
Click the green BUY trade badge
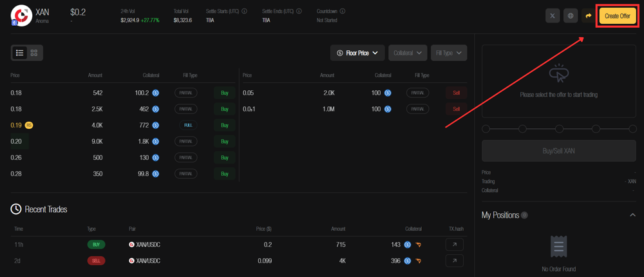(x=96, y=245)
